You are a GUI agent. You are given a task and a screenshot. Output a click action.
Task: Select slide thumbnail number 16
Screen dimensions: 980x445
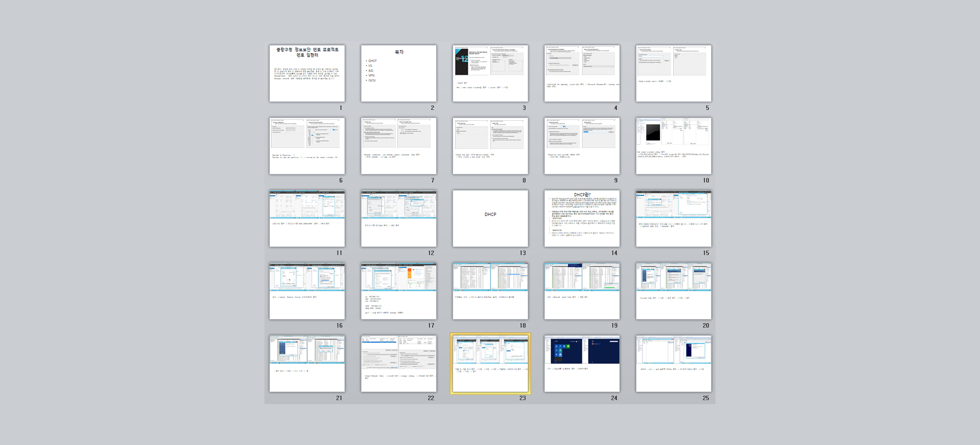[x=307, y=291]
